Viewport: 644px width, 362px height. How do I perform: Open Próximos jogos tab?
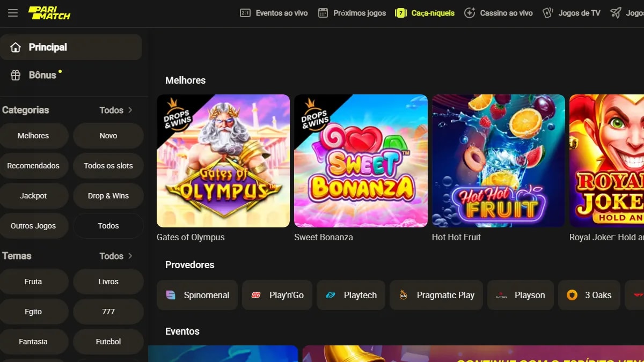pyautogui.click(x=352, y=13)
